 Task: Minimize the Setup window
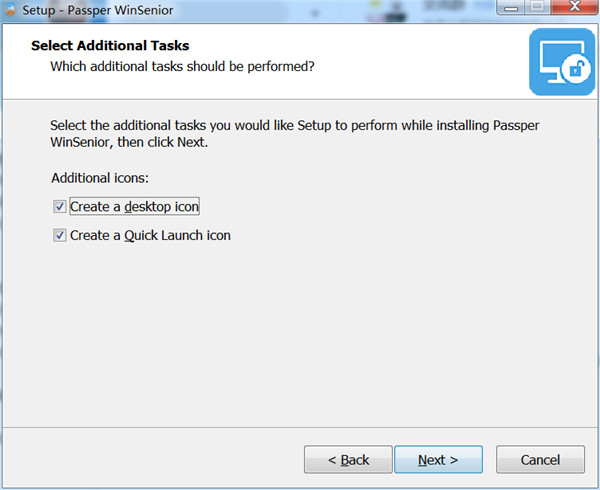(x=511, y=7)
